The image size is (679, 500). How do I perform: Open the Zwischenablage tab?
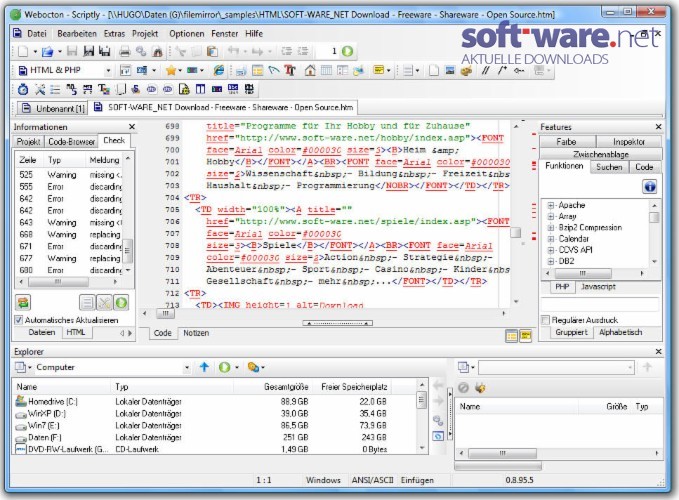(x=601, y=154)
